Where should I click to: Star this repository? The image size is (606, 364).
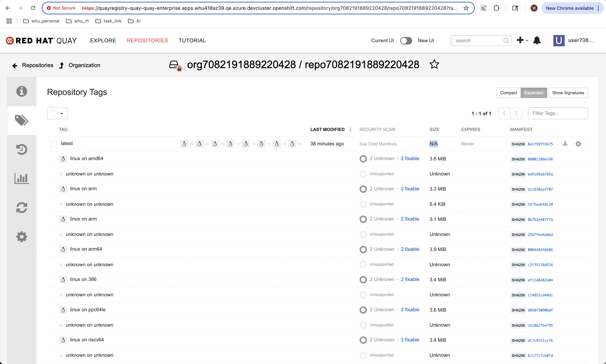pos(434,64)
